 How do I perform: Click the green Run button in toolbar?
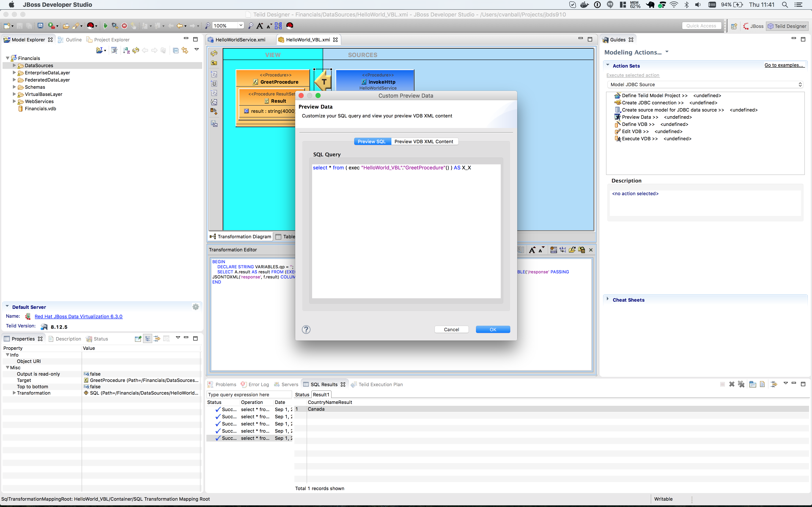click(105, 26)
